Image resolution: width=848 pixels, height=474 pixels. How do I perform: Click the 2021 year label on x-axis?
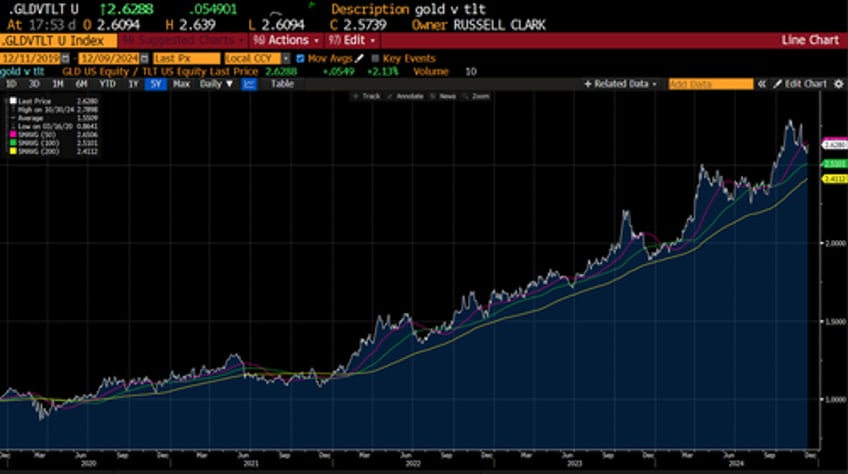coord(251,464)
